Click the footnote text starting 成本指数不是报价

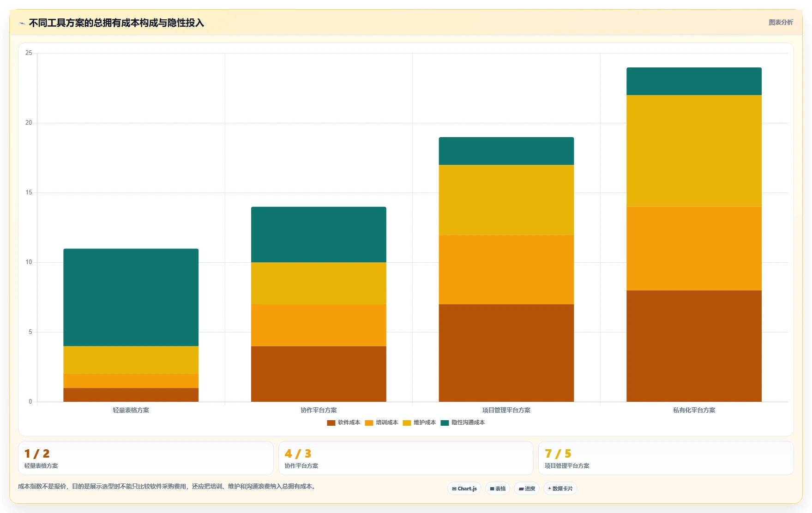tap(168, 486)
